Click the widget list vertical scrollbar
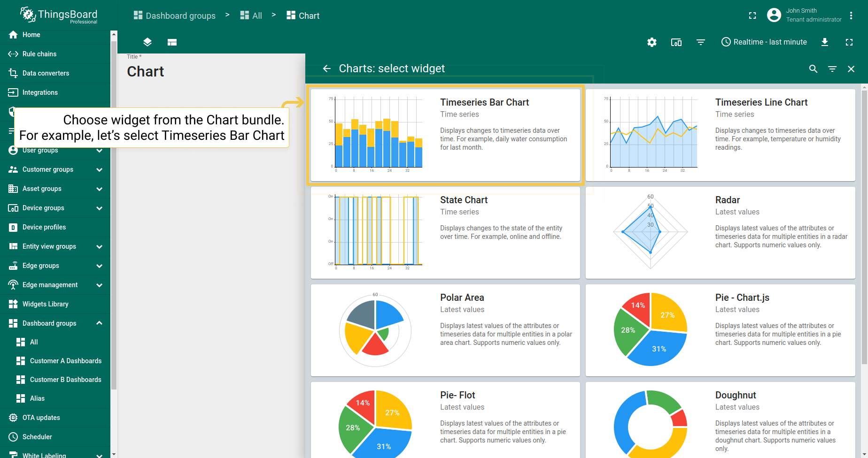This screenshot has height=458, width=868. point(864,227)
